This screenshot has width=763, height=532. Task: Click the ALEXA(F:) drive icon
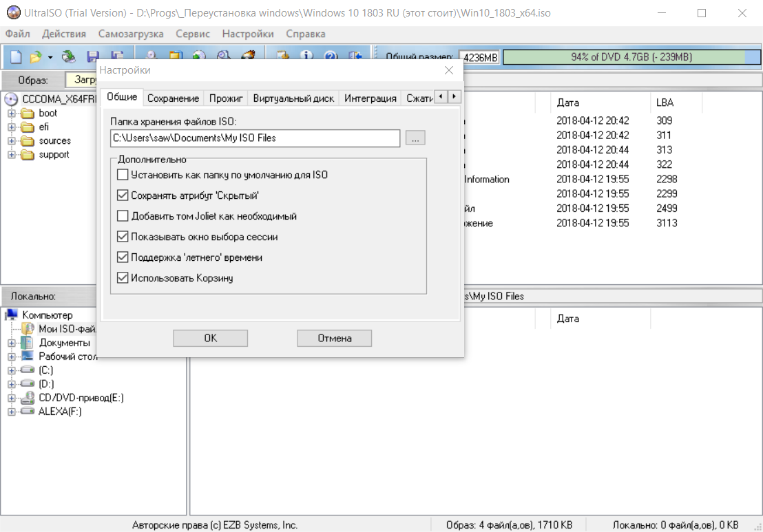tap(28, 412)
